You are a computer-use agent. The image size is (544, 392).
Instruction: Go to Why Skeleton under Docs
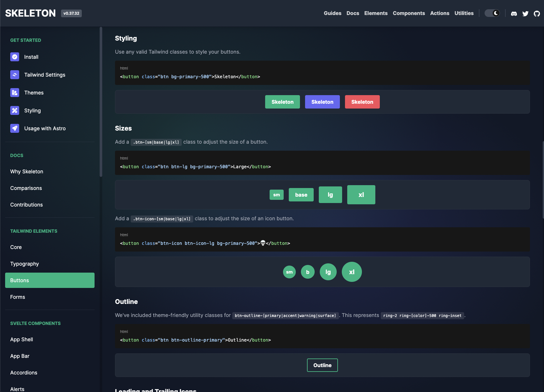pos(27,171)
